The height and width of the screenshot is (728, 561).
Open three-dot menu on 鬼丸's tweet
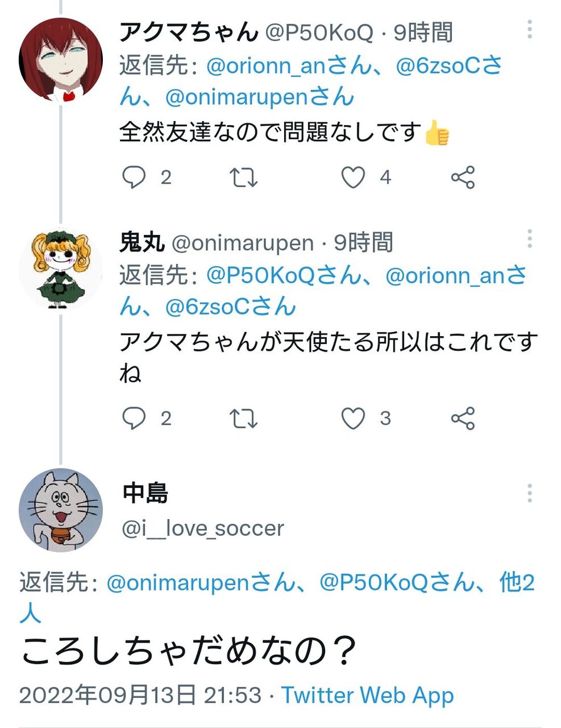pos(529,239)
